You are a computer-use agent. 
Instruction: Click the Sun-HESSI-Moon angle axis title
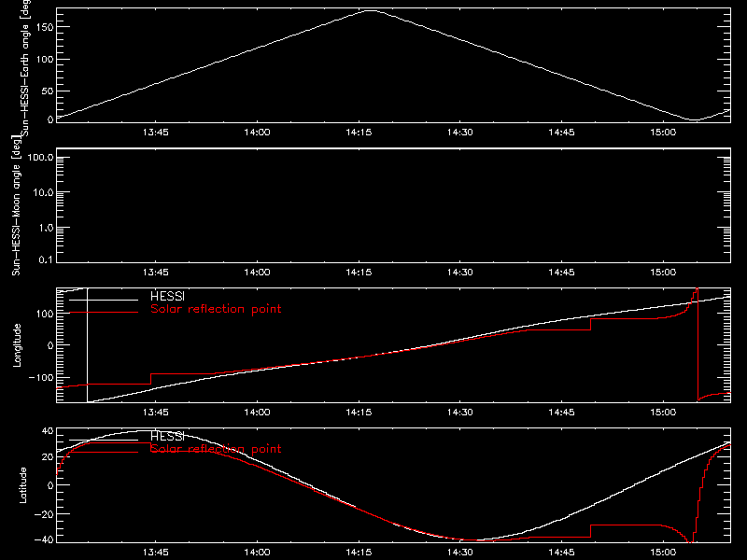point(16,205)
